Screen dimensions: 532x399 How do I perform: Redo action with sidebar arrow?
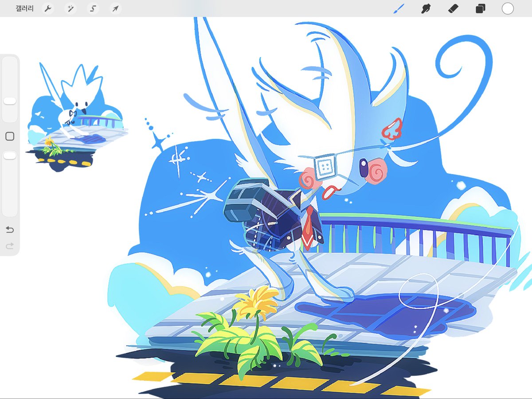pos(10,246)
